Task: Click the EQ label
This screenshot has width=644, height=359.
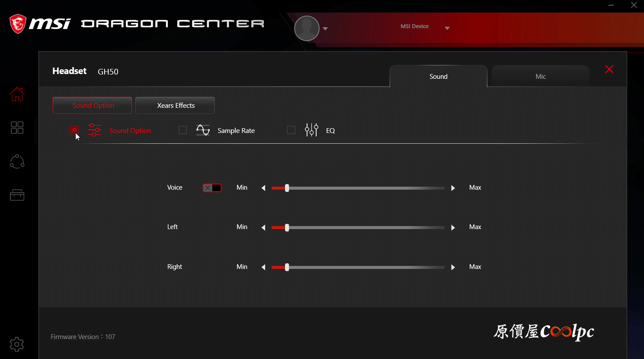Action: click(x=330, y=130)
